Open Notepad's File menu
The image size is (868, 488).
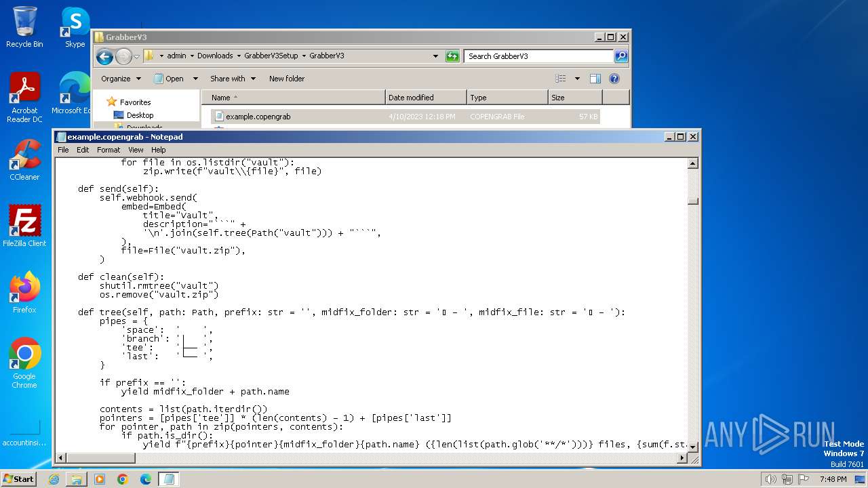point(63,150)
